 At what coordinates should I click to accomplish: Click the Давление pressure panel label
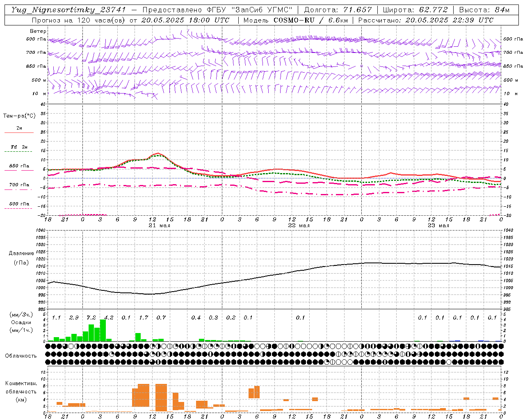(21, 253)
